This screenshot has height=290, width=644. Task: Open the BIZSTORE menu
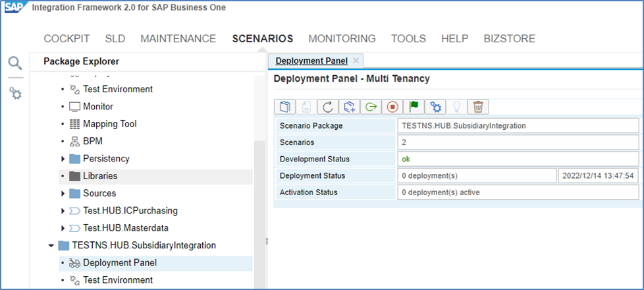point(509,39)
